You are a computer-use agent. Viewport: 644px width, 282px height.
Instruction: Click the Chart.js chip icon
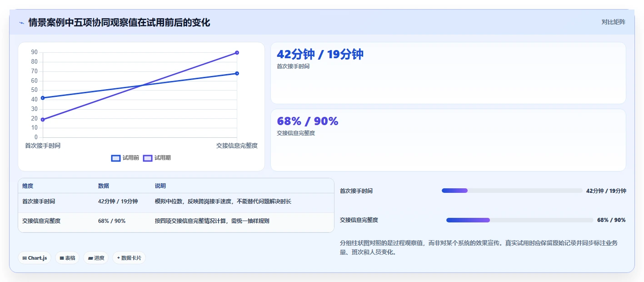point(25,258)
